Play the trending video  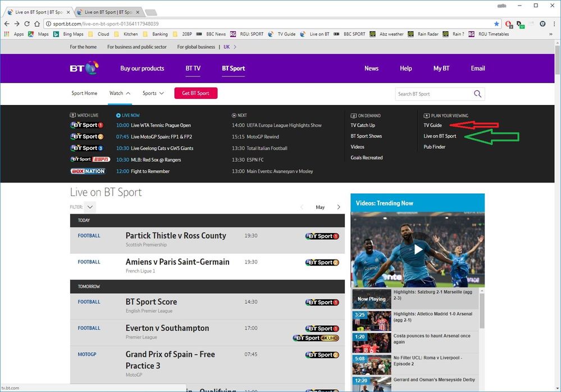tap(417, 249)
